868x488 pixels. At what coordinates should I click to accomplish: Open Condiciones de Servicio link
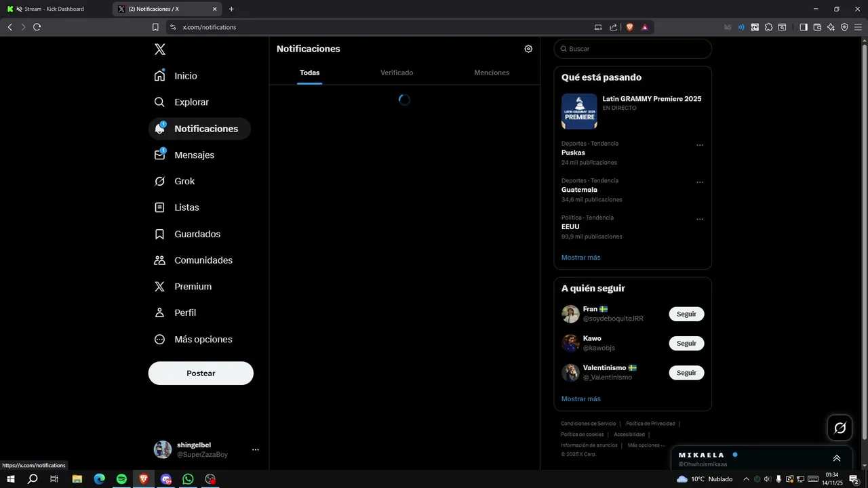point(588,424)
